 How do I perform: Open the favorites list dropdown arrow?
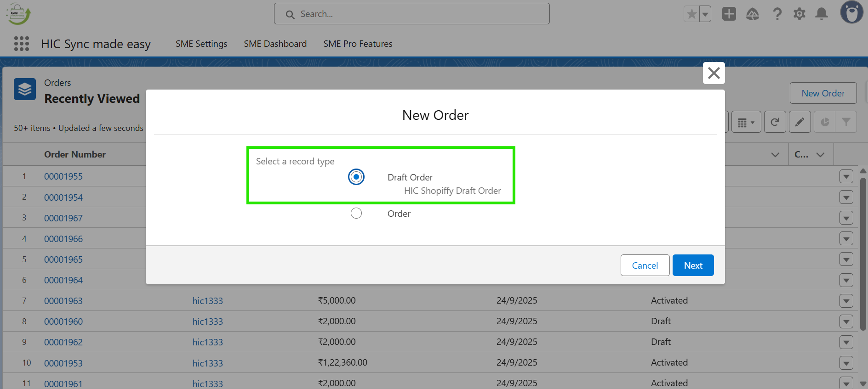pos(705,14)
